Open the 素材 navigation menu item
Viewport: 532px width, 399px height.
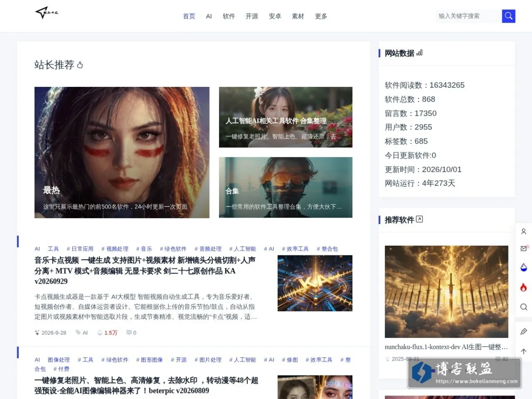pyautogui.click(x=298, y=16)
